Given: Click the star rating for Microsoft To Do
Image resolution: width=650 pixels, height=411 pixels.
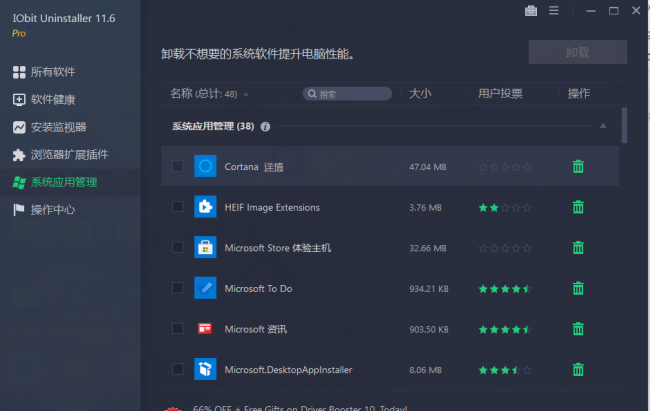Looking at the screenshot, I should click(x=505, y=289).
